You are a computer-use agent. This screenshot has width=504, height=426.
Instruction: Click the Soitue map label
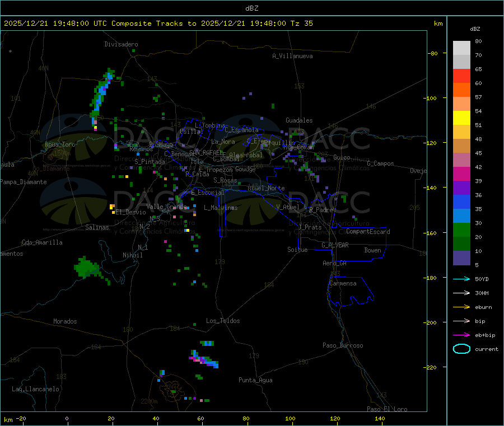(297, 250)
